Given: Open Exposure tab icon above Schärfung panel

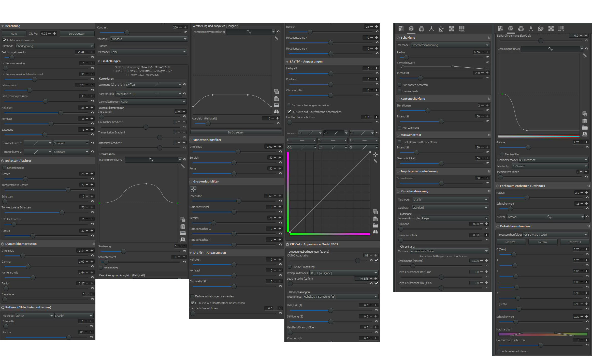Looking at the screenshot, I should 401,29.
